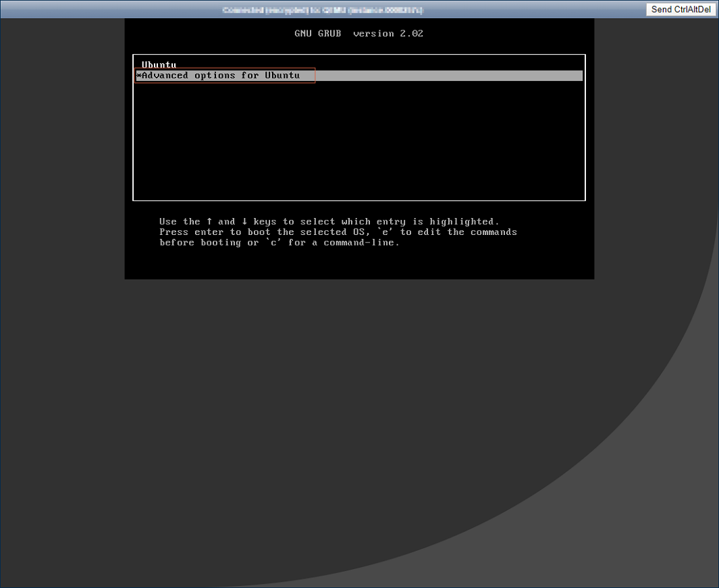Click the GNU GRUB version 2.02 title
Screen dimensions: 719x588
pyautogui.click(x=358, y=34)
